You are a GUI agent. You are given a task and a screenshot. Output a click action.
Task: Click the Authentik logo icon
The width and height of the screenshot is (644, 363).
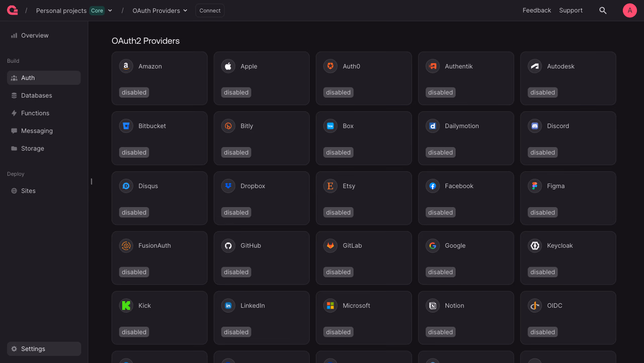pos(432,66)
